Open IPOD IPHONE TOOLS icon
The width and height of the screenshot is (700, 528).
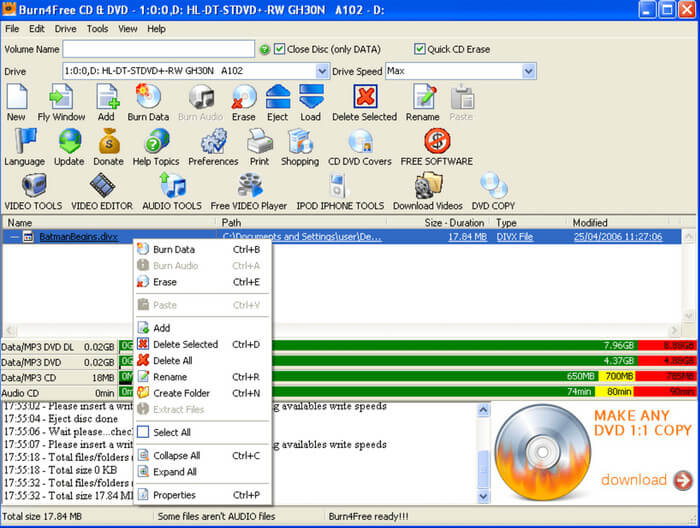(x=338, y=186)
